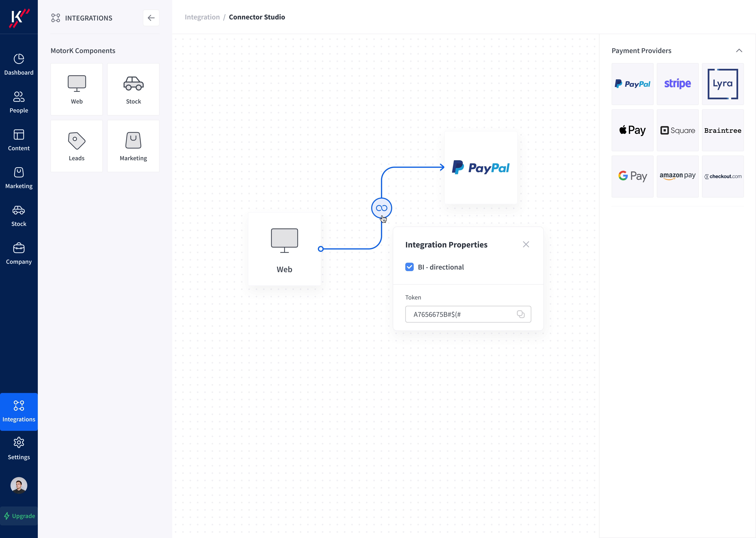Pick the Amazon Pay provider
Image resolution: width=756 pixels, height=538 pixels.
[x=678, y=177]
